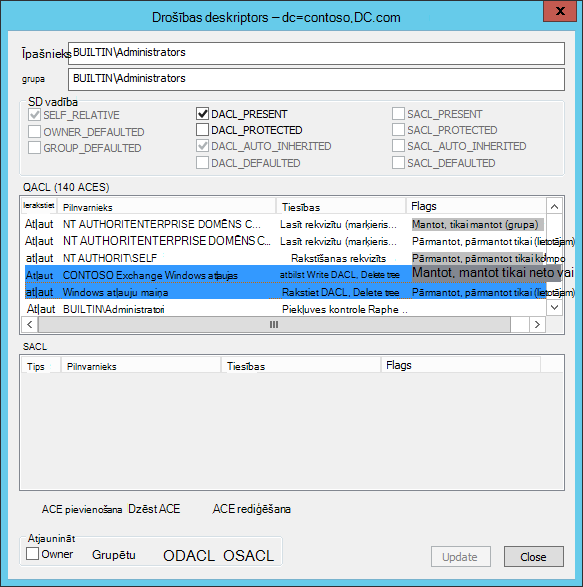Click ACE pievienošana to add ACE
Image resolution: width=583 pixels, height=587 pixels.
[x=82, y=510]
